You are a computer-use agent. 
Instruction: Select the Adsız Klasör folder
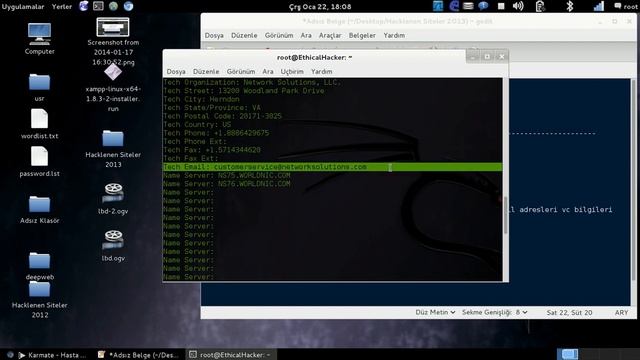coord(40,209)
